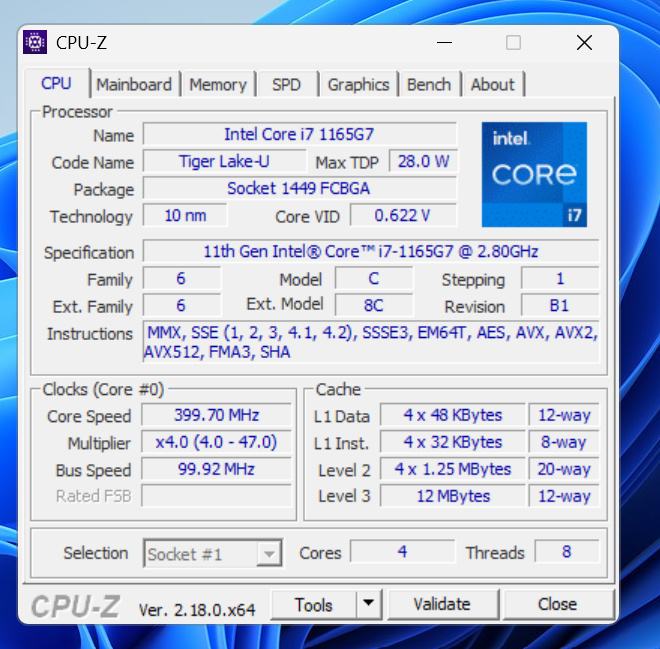This screenshot has width=660, height=649.
Task: Switch to the Mainboard tab
Action: pos(134,85)
